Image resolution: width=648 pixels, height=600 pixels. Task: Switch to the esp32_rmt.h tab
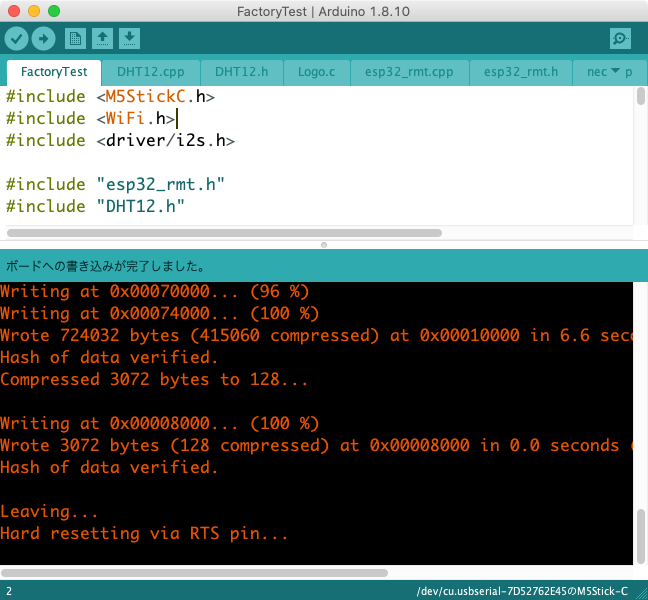(521, 72)
